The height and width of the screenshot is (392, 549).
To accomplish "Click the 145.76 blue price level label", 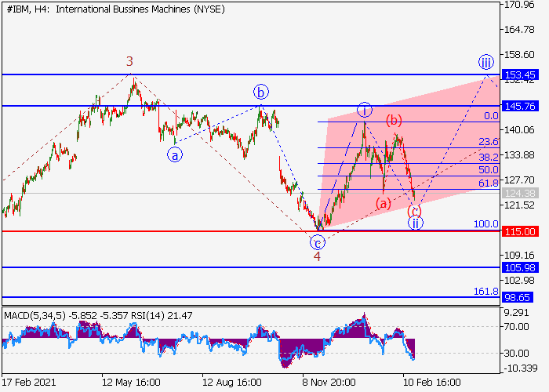I will (520, 106).
